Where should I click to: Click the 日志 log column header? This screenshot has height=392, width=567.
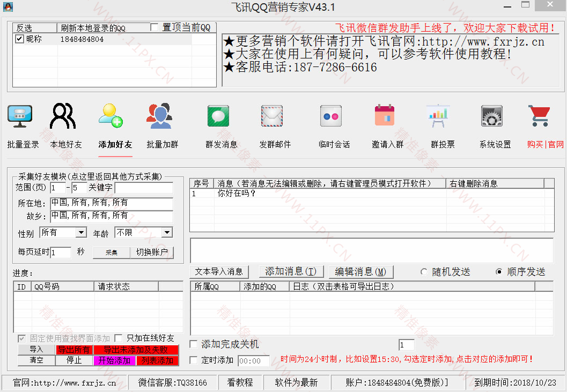pos(412,287)
